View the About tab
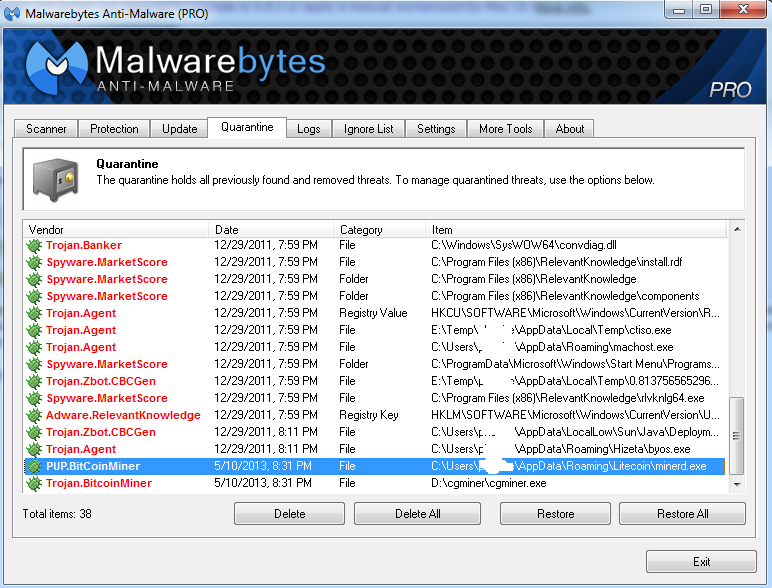The height and width of the screenshot is (588, 772). 570,129
